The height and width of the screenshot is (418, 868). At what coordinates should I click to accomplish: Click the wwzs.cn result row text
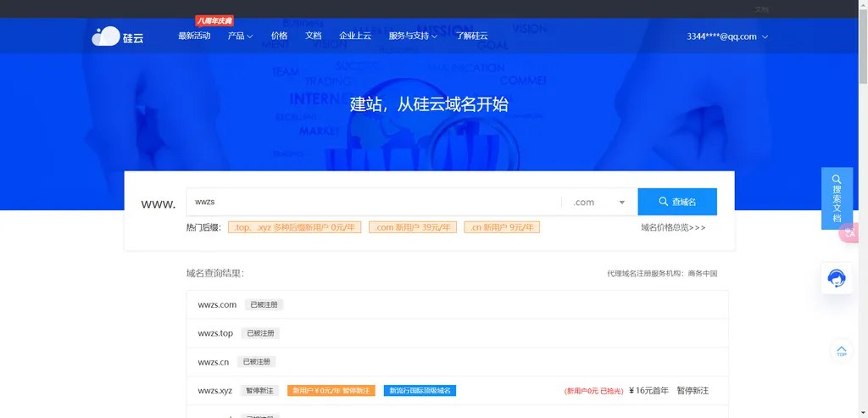pos(213,362)
